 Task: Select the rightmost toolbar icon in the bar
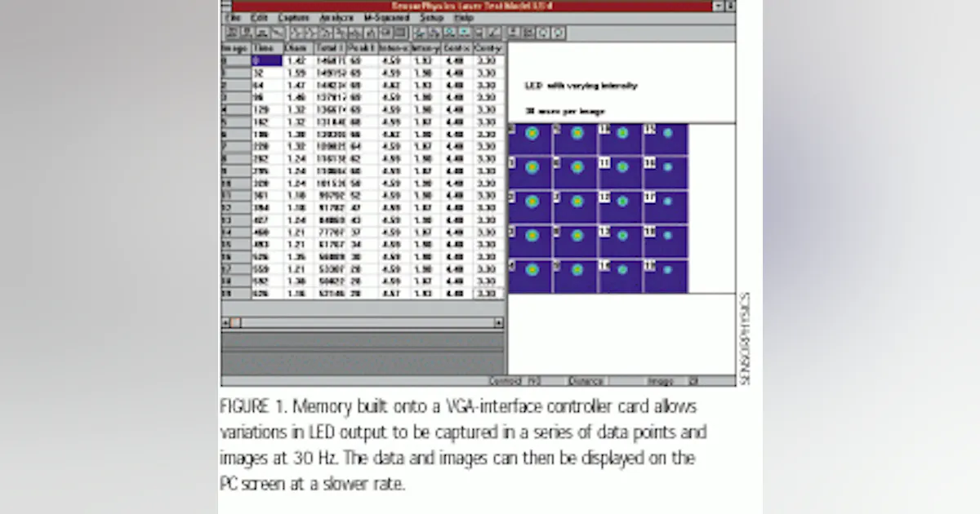click(x=559, y=33)
